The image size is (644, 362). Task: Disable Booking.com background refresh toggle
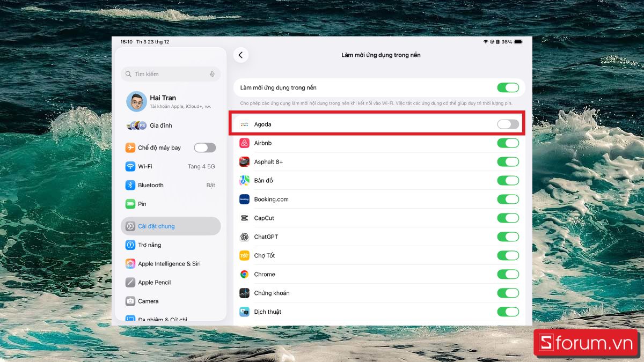[x=508, y=200]
